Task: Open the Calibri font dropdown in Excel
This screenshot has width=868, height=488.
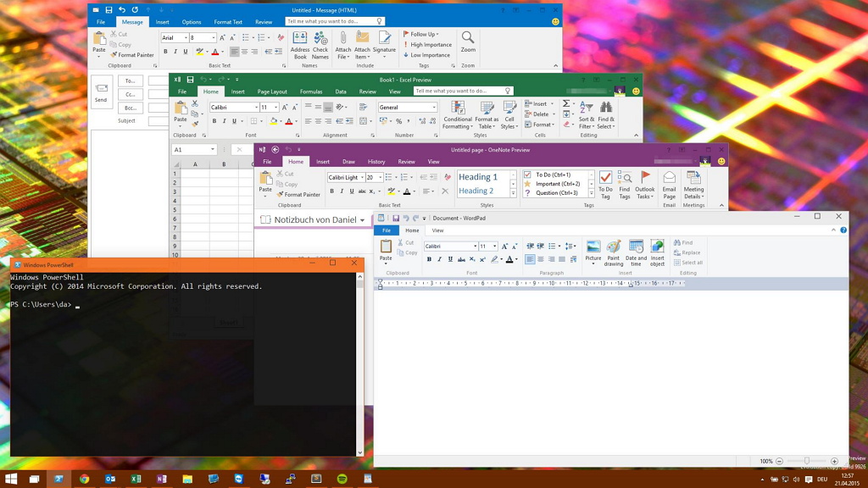Action: coord(256,108)
